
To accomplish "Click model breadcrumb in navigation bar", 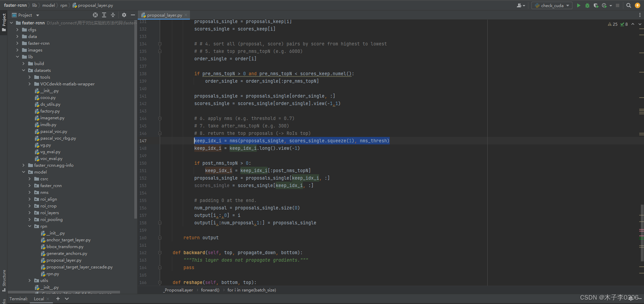I will click(x=48, y=5).
